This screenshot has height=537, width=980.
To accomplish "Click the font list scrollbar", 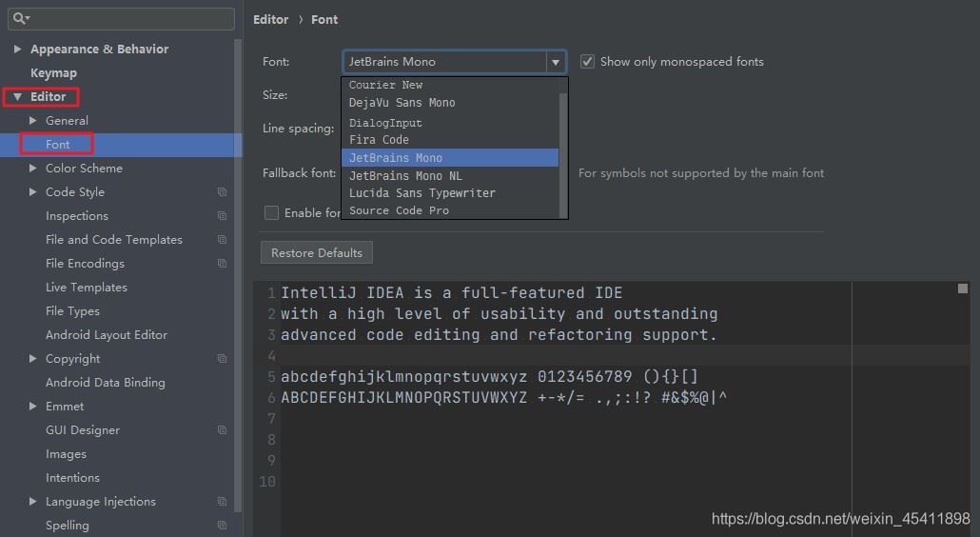I will point(563,143).
